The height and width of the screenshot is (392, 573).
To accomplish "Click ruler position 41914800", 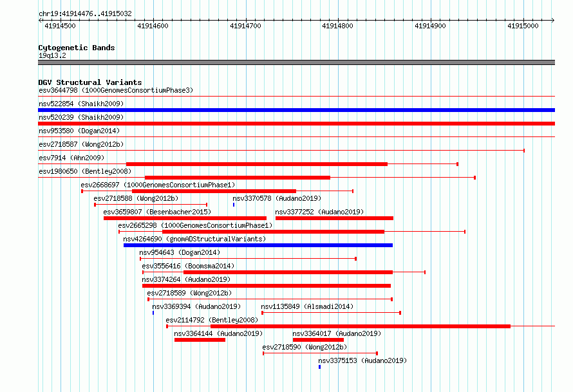I will pyautogui.click(x=337, y=26).
